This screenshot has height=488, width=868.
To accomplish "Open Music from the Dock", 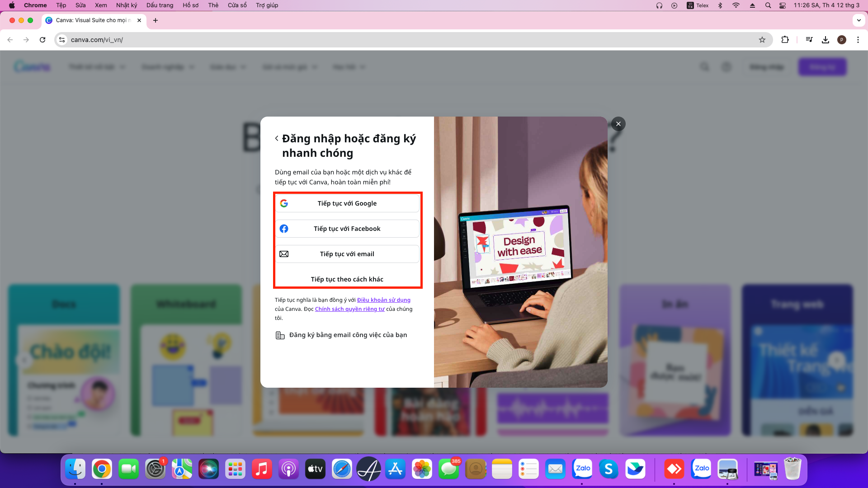I will [262, 469].
